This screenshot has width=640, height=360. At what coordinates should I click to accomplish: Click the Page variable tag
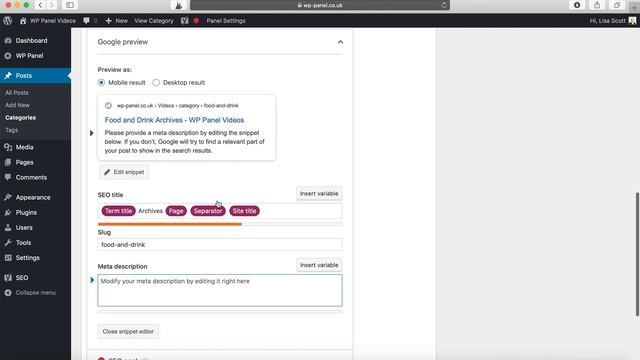[x=176, y=211]
